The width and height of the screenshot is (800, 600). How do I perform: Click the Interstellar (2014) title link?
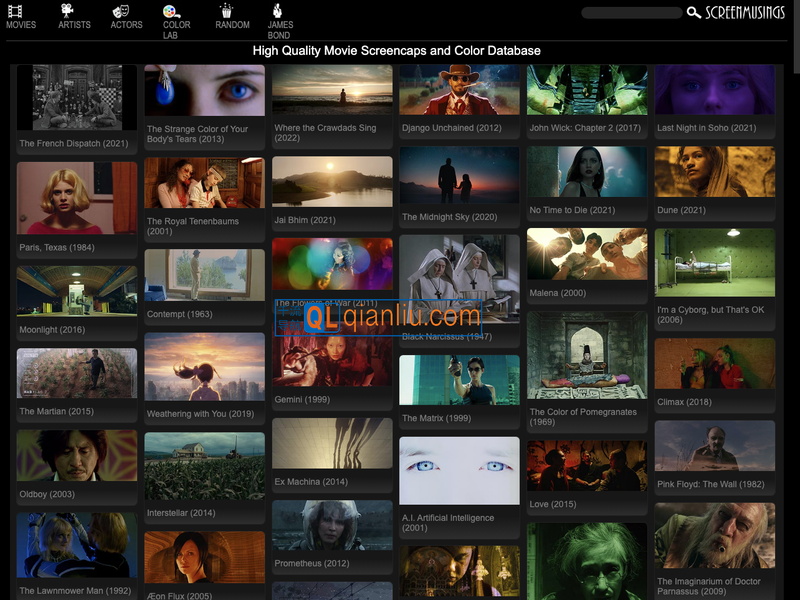181,513
